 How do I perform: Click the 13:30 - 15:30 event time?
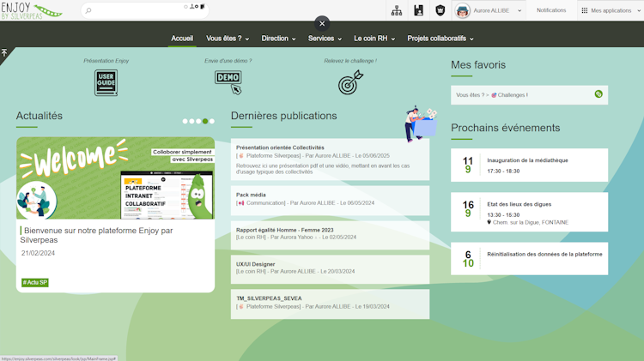[x=503, y=215]
